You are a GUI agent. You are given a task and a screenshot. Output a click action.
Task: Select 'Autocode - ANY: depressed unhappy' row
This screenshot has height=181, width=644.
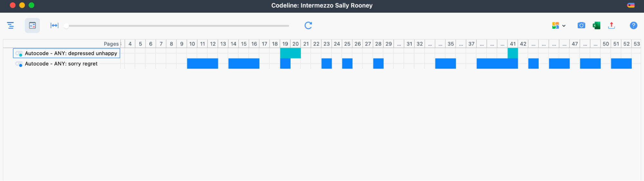71,53
